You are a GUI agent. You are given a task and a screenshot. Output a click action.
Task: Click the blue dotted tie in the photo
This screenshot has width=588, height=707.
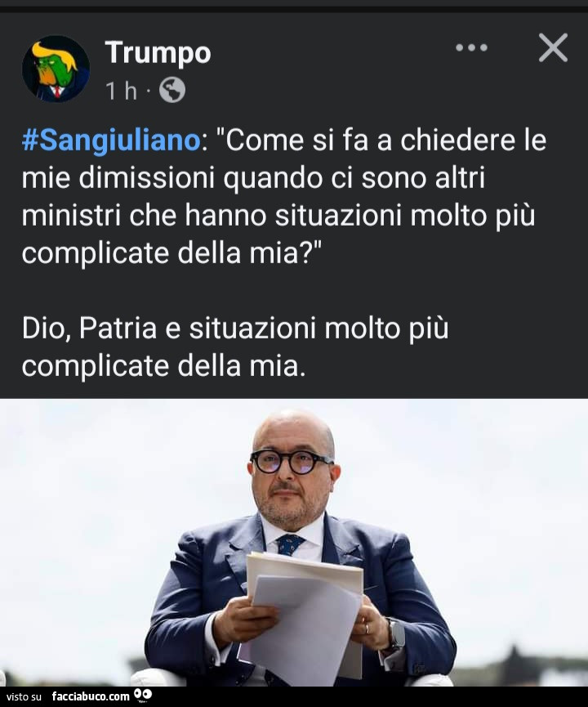[x=289, y=544]
